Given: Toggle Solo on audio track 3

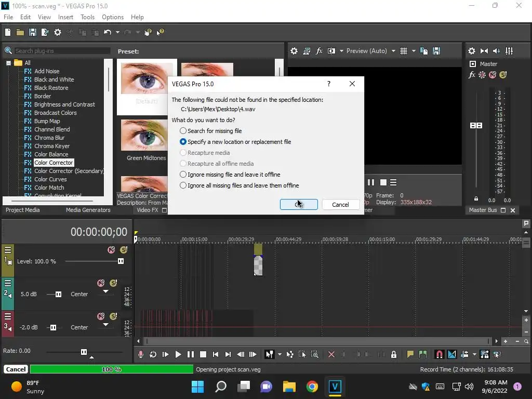Looking at the screenshot, I should [113, 316].
